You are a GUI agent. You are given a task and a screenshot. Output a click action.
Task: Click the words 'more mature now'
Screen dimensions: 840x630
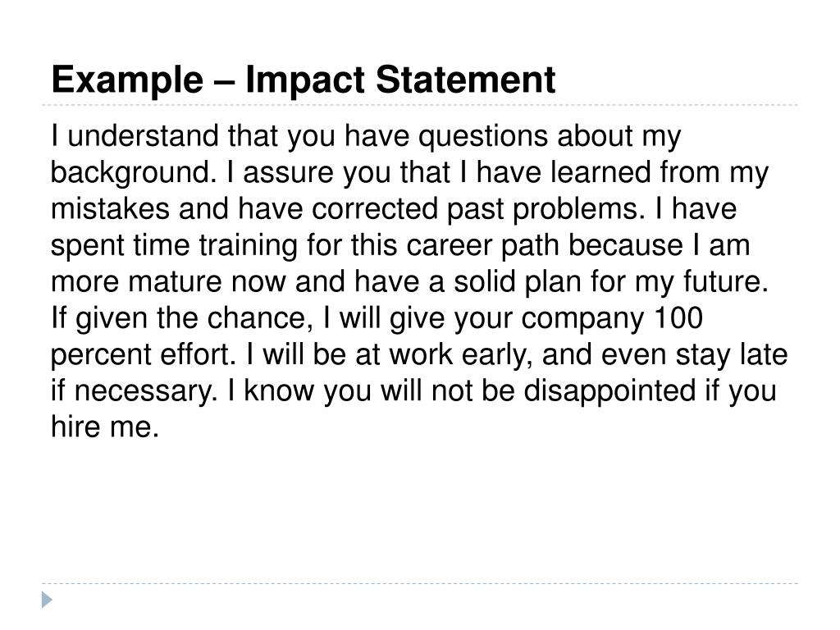point(169,281)
